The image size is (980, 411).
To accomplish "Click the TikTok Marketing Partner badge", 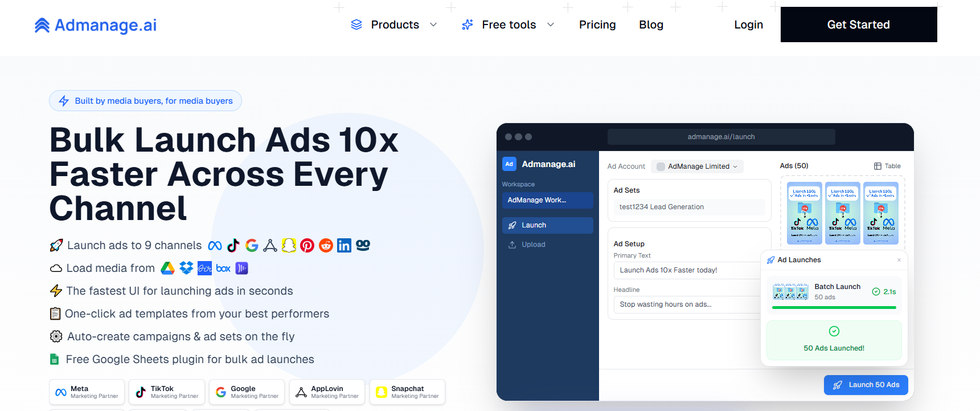I will 167,392.
